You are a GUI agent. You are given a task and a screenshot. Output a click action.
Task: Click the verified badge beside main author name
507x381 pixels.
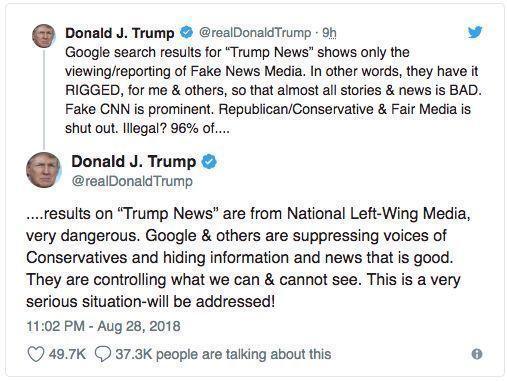(x=209, y=162)
